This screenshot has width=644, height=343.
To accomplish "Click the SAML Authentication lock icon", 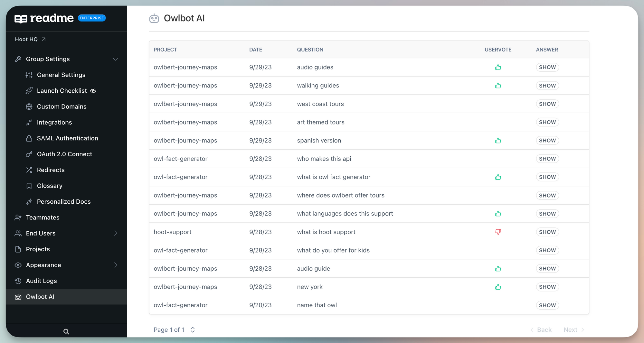I will point(29,138).
